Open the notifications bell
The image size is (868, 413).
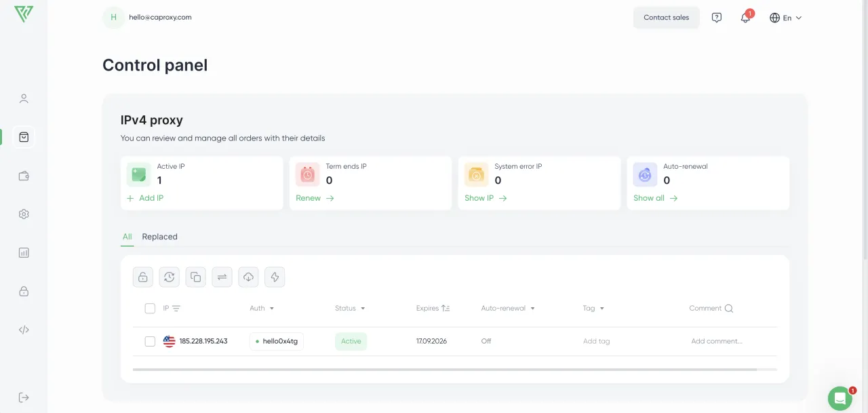(745, 18)
